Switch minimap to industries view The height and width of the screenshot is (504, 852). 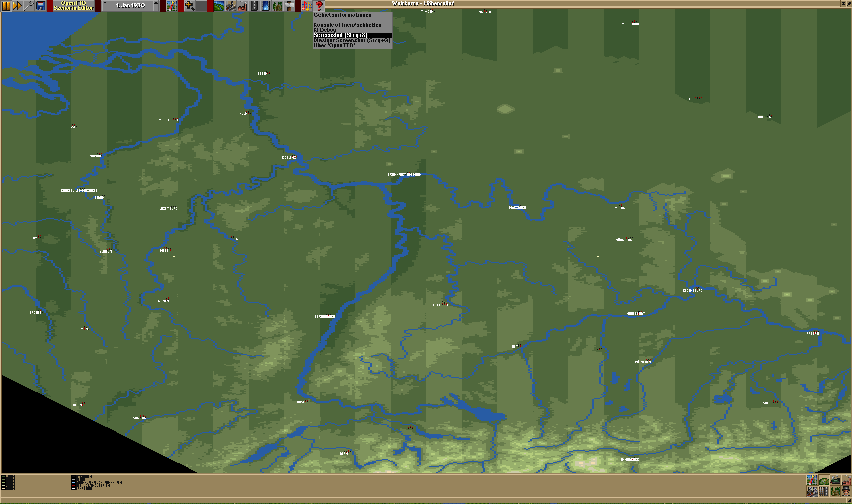click(x=846, y=480)
